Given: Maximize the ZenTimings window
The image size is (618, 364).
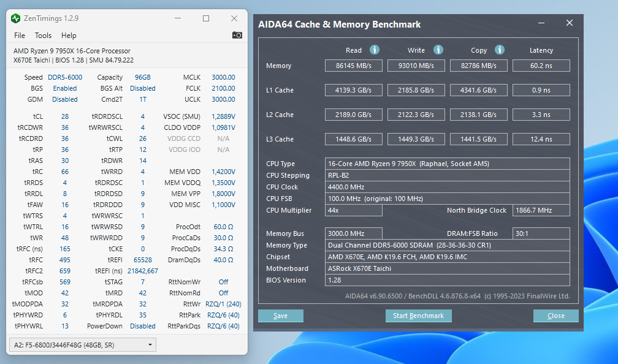Looking at the screenshot, I should tap(206, 18).
